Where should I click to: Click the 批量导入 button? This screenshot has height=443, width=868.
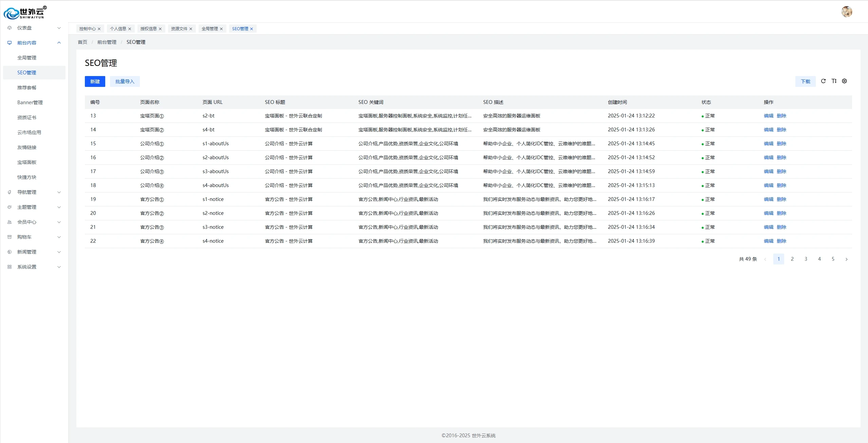125,81
